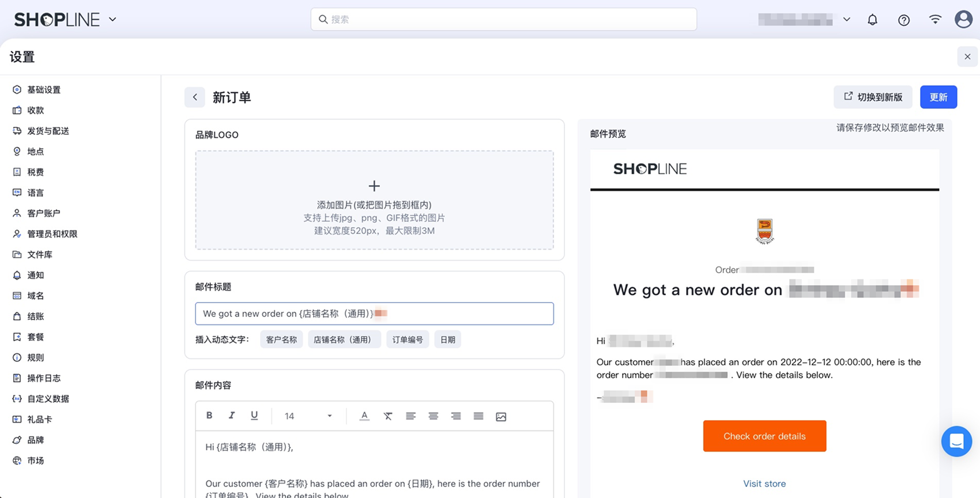Open the font size 14 dropdown
980x498 pixels.
(x=308, y=416)
